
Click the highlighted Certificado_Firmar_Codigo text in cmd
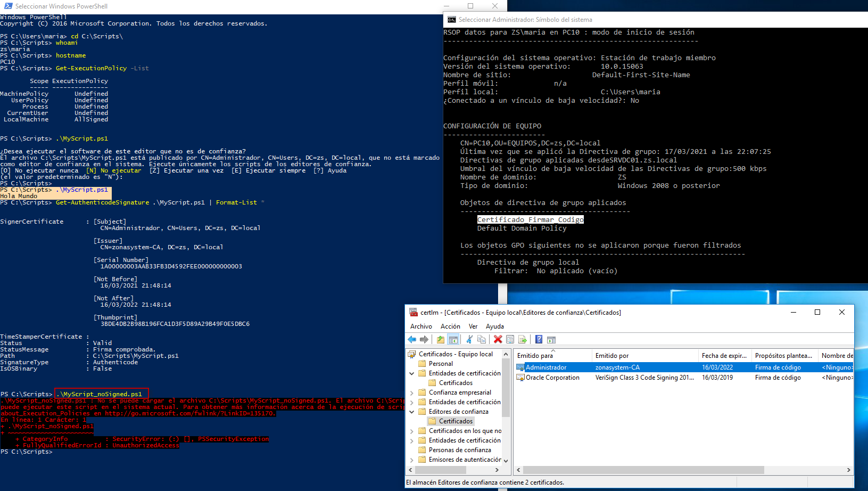pos(531,219)
